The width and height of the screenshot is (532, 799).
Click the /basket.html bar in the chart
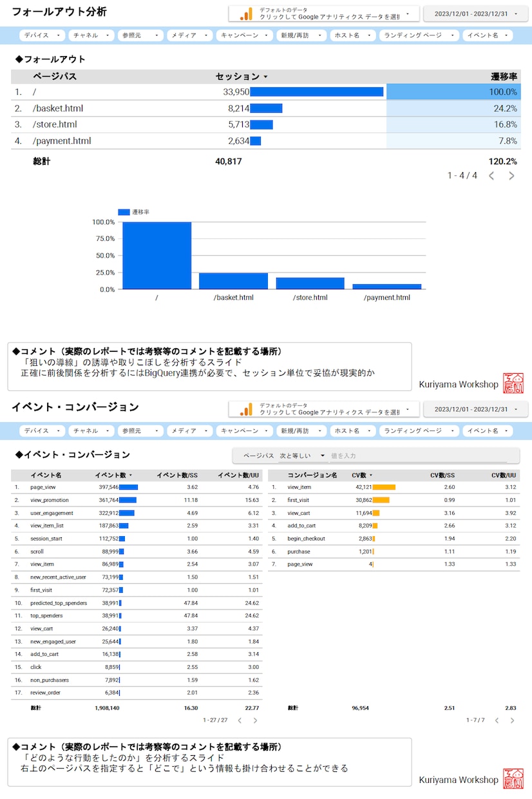click(x=233, y=281)
